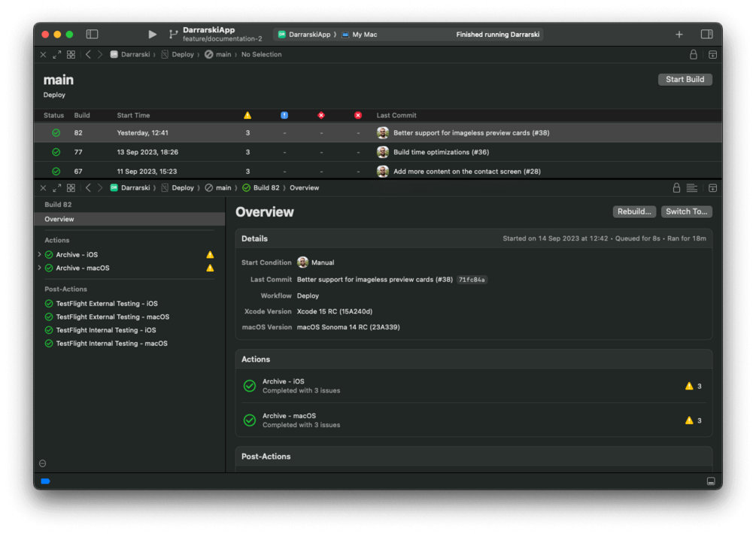The width and height of the screenshot is (756, 534).
Task: Toggle the inspector panel icon at top right
Action: click(x=706, y=34)
